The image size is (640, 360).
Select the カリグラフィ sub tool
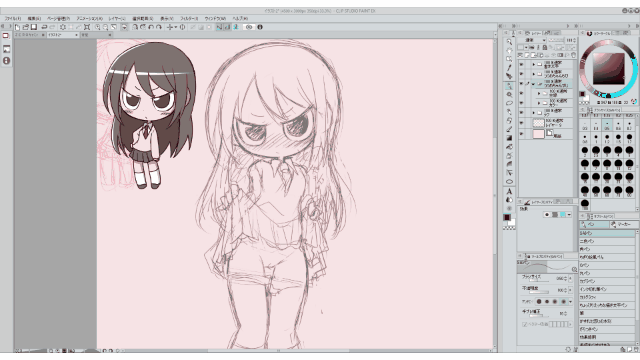tap(607, 297)
